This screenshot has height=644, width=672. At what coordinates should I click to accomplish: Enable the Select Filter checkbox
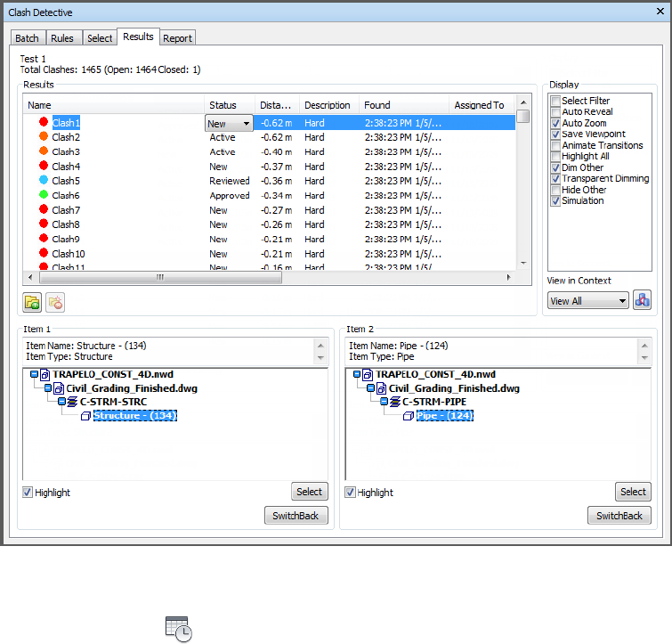pos(555,101)
